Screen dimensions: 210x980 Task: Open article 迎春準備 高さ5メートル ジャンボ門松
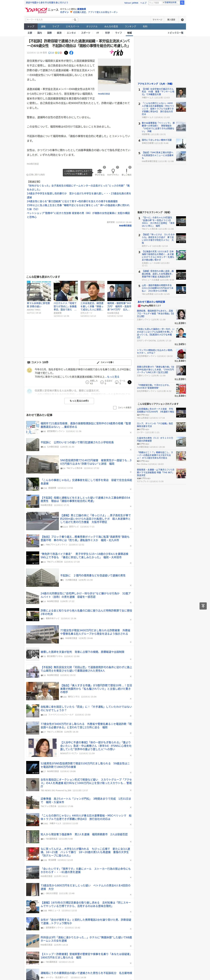coord(86,800)
